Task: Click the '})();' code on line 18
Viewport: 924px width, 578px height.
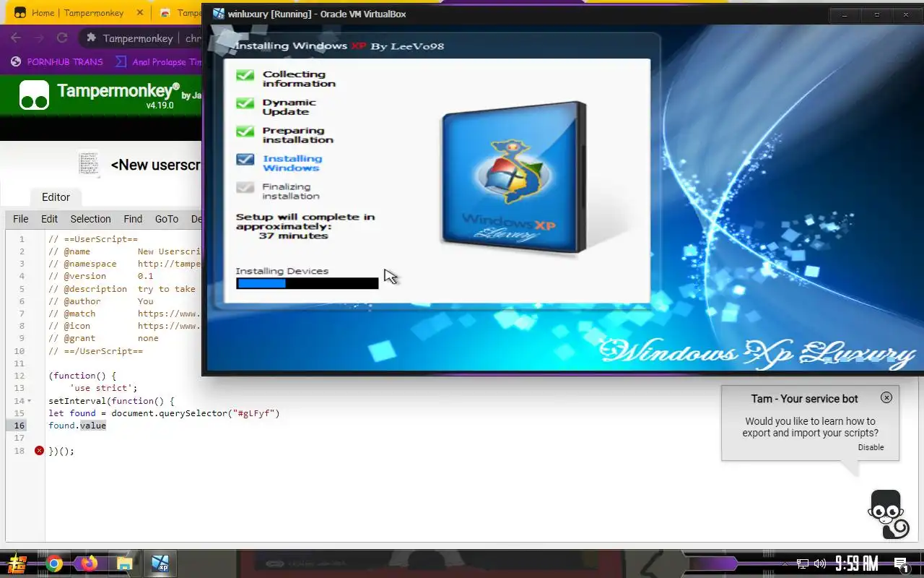Action: click(61, 451)
